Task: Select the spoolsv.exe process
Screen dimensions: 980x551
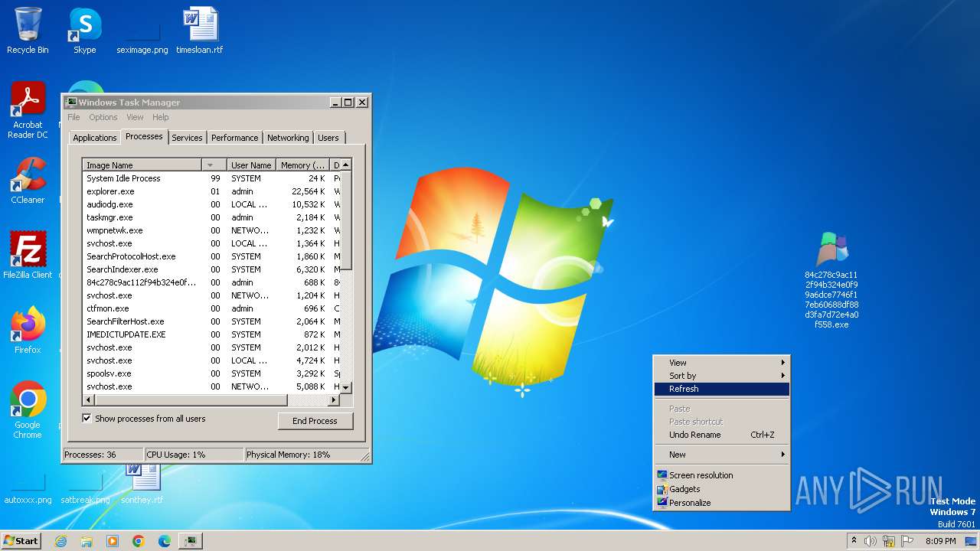Action: (211, 373)
